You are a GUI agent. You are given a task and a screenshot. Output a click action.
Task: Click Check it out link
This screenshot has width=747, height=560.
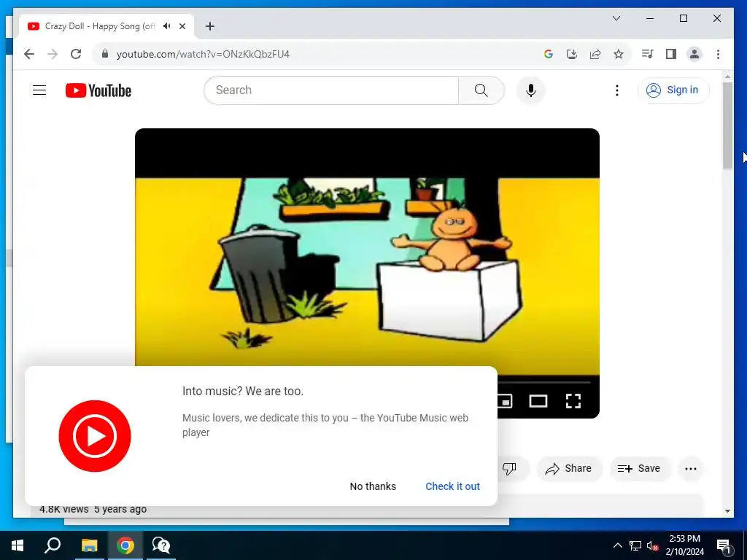pyautogui.click(x=452, y=486)
